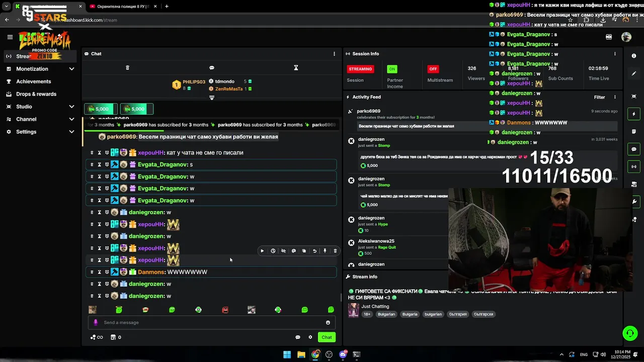Timeout Danmons via the hourglass in his row
This screenshot has width=644, height=362.
pyautogui.click(x=99, y=272)
